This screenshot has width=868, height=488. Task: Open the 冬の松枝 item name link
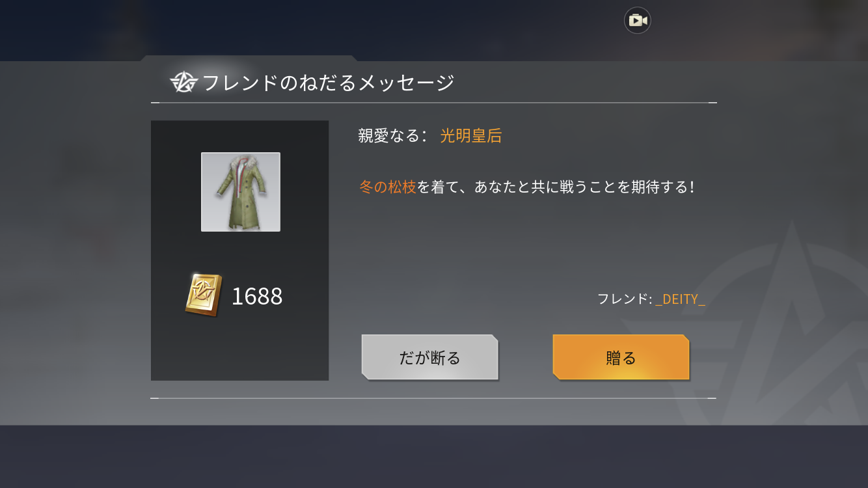click(x=388, y=187)
